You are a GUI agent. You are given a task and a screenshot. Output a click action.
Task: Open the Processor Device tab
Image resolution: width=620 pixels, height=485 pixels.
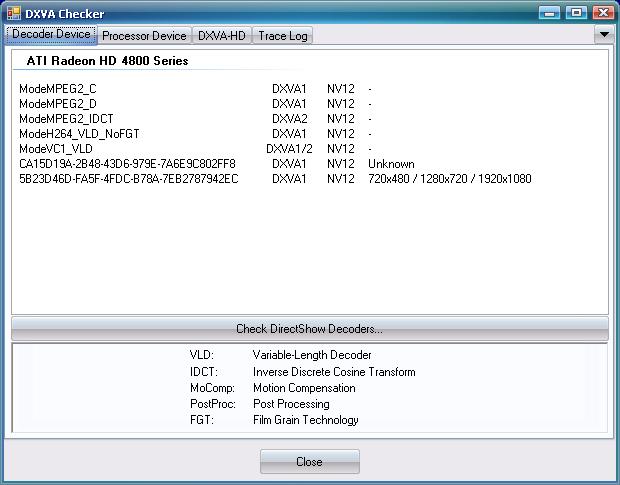coord(144,36)
